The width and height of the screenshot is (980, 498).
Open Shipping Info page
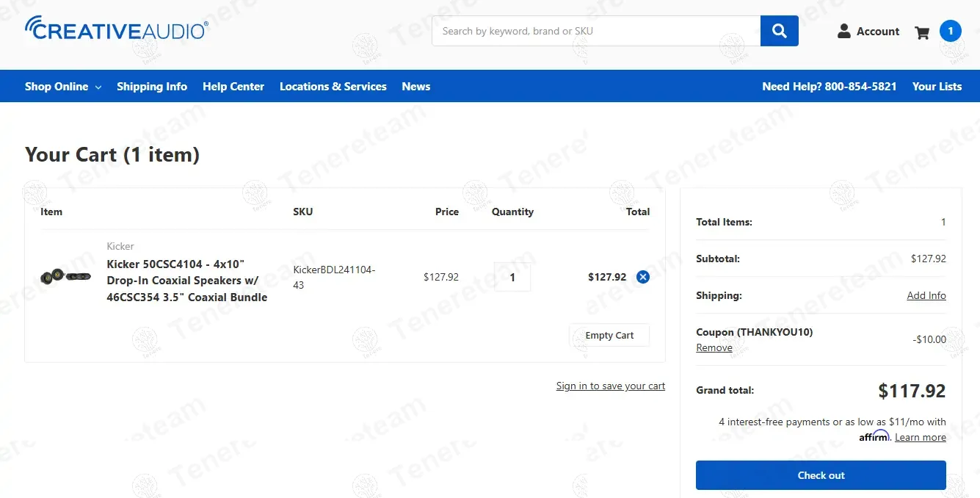pos(152,87)
